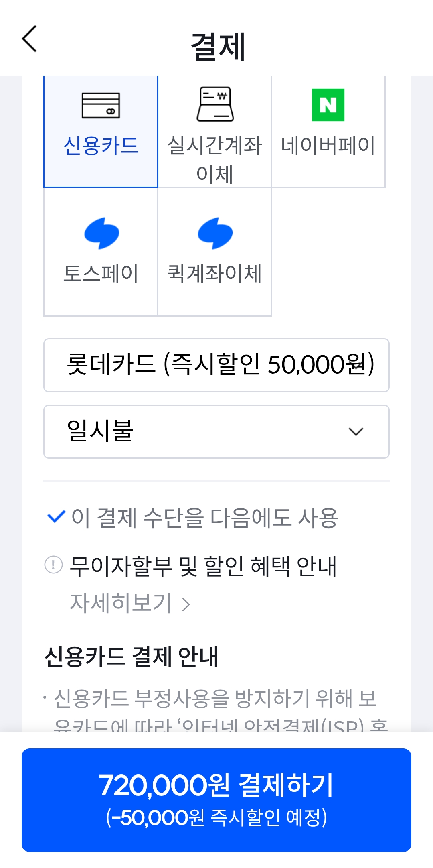
Task: Open the 자세히보기 details link
Action: [121, 603]
